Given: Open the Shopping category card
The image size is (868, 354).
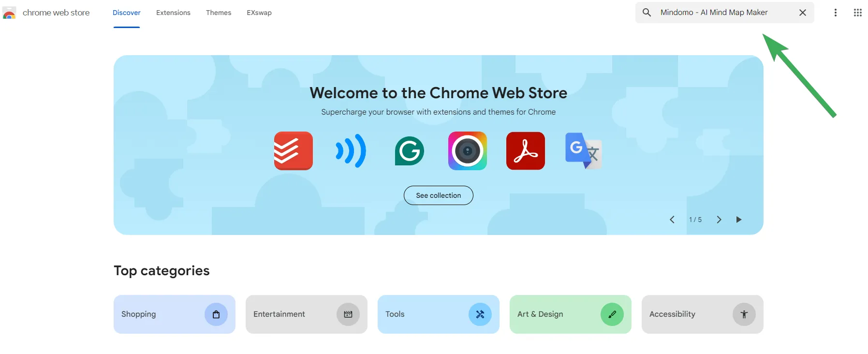Looking at the screenshot, I should point(175,314).
